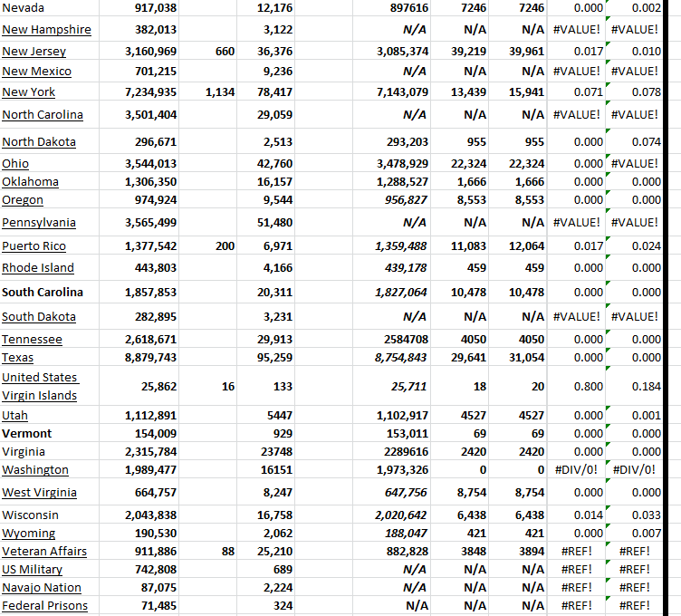
Task: Select cell with italic 8,754,843
Action: (x=392, y=358)
